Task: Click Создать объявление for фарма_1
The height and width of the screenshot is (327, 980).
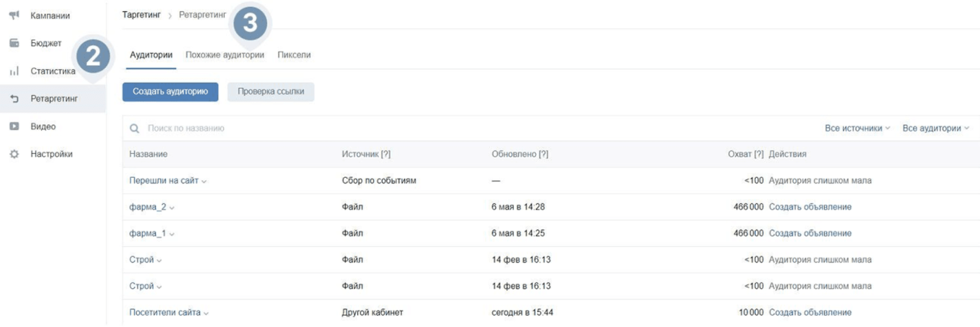Action: [810, 233]
